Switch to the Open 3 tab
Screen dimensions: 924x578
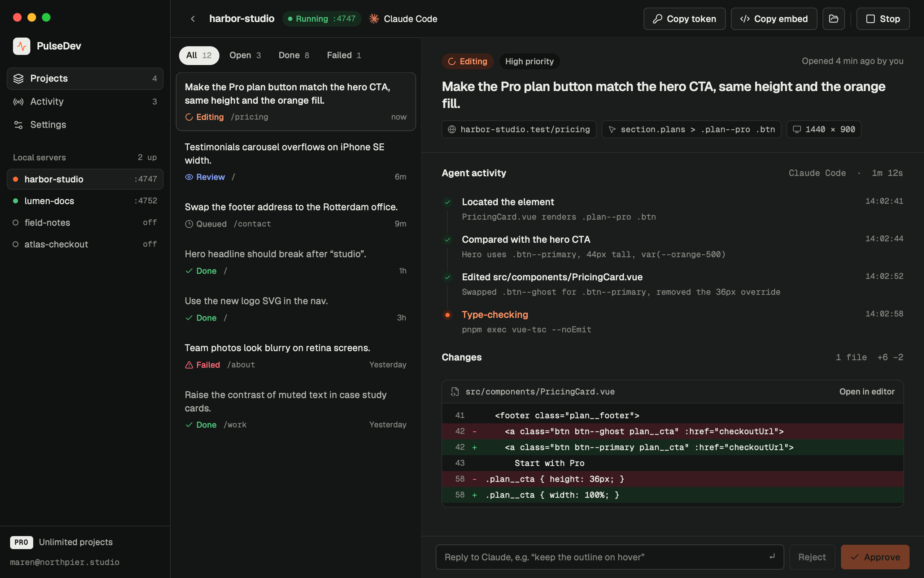(x=245, y=55)
